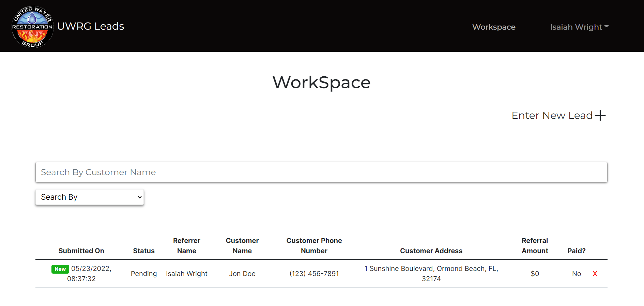Select the Referrer Name column header
This screenshot has width=644, height=306.
coord(186,246)
